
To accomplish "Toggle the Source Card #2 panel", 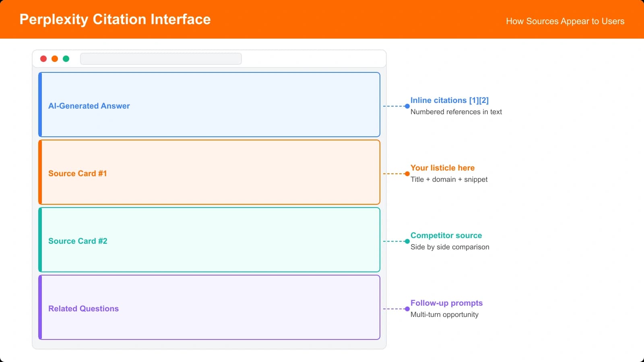I will pos(209,240).
